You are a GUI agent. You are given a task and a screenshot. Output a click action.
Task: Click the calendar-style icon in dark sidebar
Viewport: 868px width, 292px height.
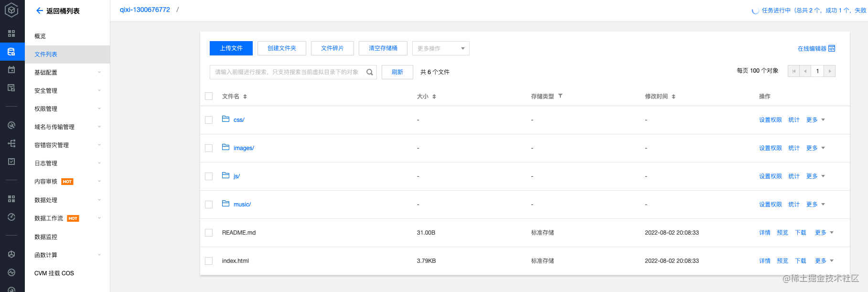coord(11,70)
